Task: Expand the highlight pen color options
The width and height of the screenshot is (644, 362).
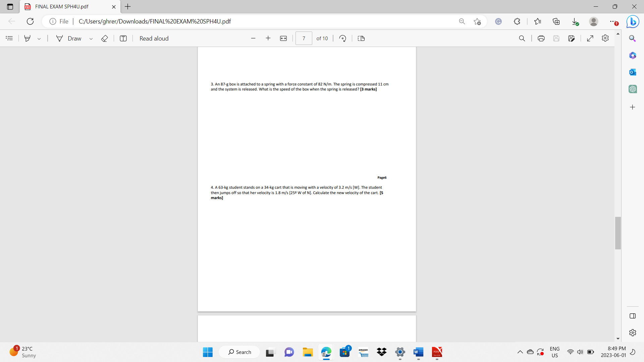Action: click(39, 38)
